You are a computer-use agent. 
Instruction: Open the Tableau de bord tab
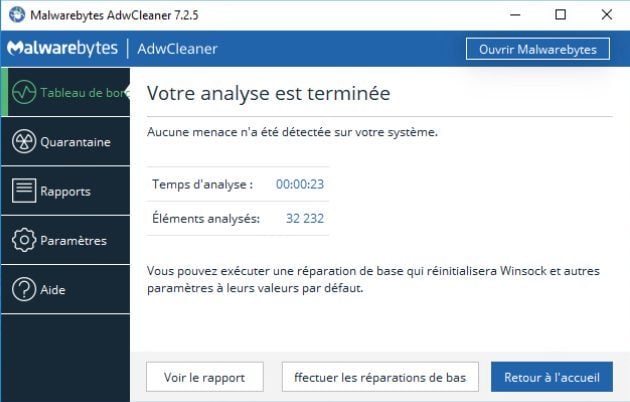pos(78,93)
